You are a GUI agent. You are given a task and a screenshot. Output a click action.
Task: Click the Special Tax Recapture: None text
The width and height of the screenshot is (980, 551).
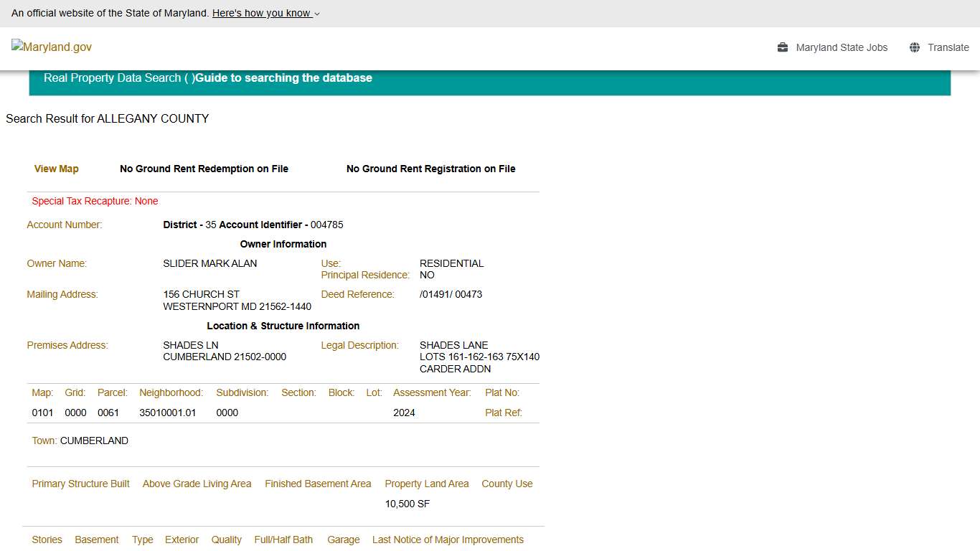pyautogui.click(x=95, y=201)
